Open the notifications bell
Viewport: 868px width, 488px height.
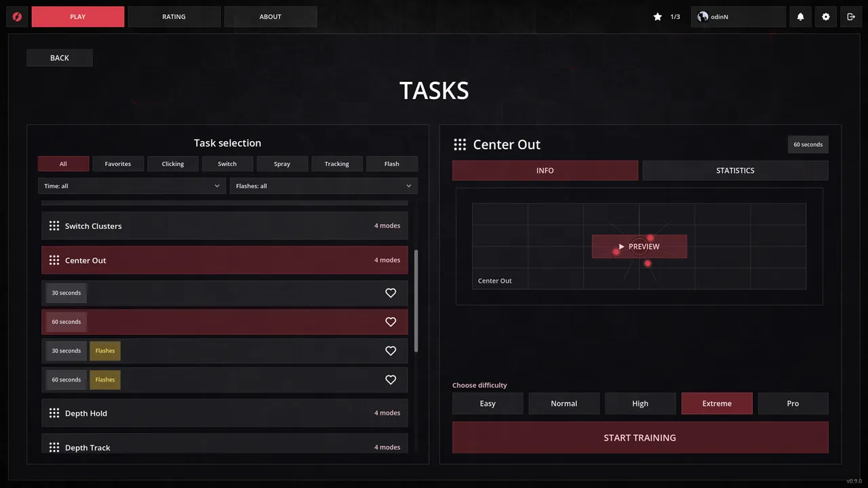800,17
